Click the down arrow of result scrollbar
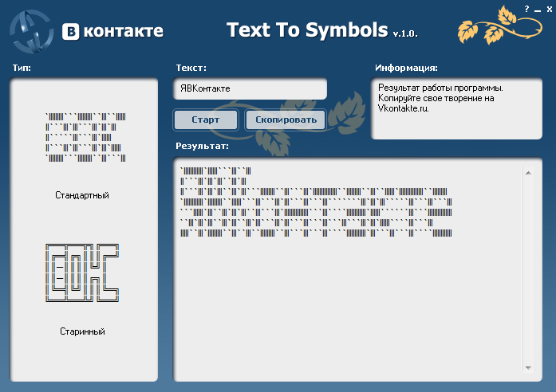 tap(528, 368)
